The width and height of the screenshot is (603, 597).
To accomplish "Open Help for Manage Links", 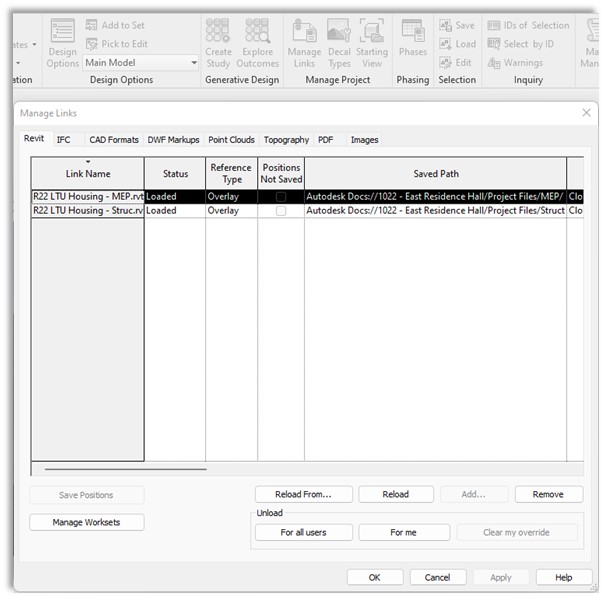I will tap(564, 577).
